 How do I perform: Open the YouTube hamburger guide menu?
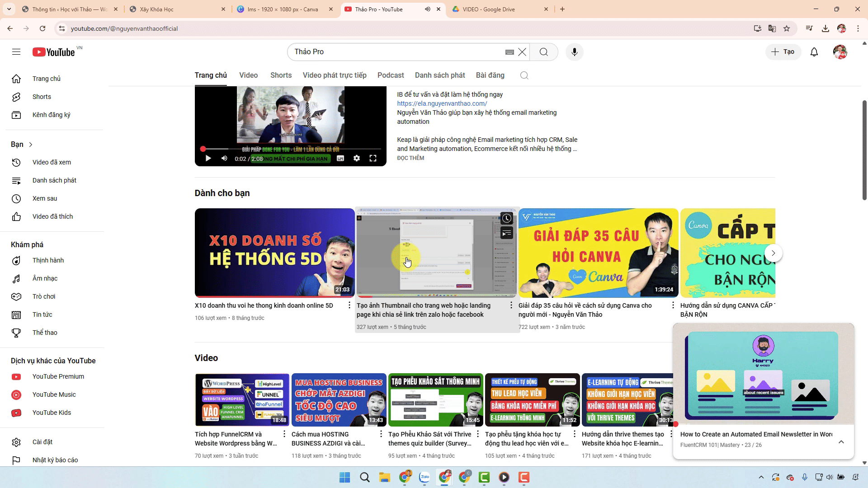point(16,52)
